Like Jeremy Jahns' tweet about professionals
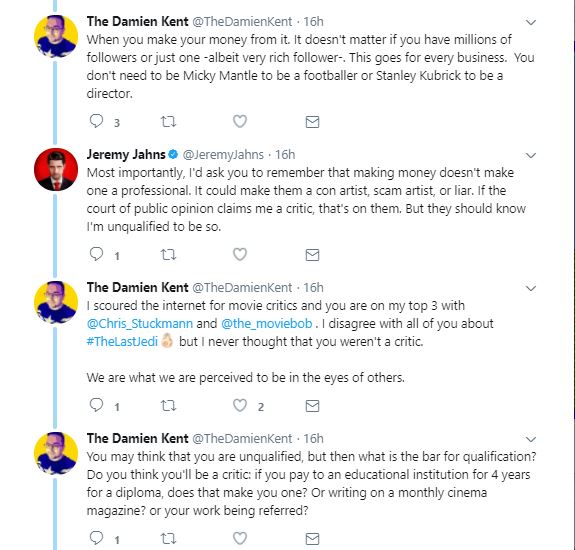This screenshot has width=575, height=550. tap(240, 254)
